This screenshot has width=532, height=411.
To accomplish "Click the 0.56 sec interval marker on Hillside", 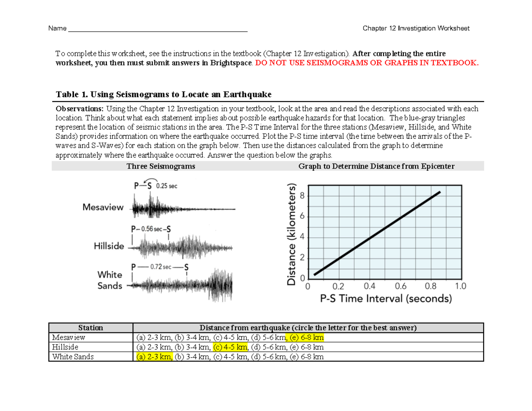I will click(151, 229).
